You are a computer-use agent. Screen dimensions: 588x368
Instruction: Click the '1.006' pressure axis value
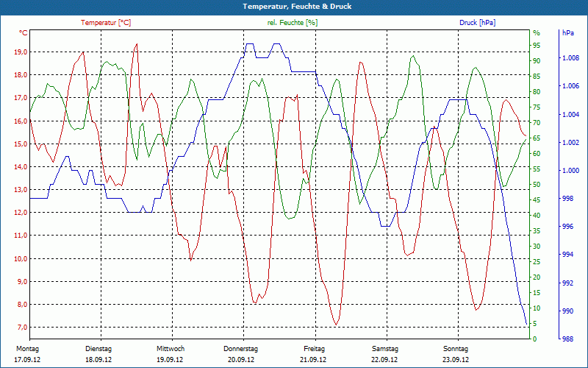(571, 86)
